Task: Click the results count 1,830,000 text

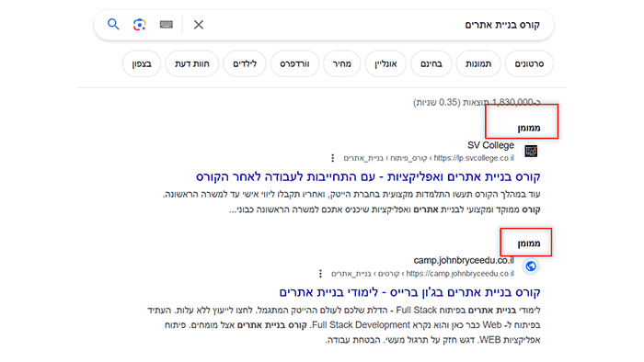Action: coord(477,102)
